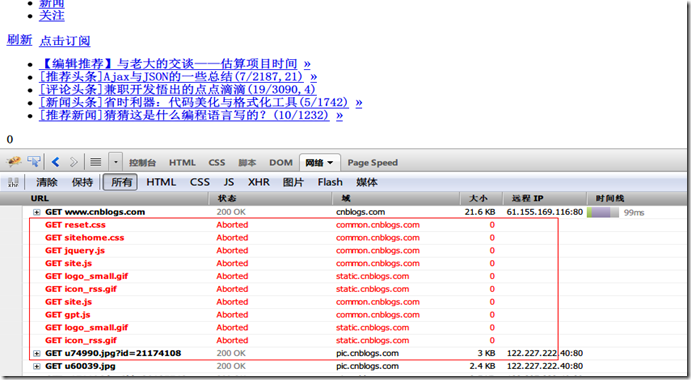691x380 pixels.
Task: Open Ajax与JSON的一些总结 article link
Action: pyautogui.click(x=171, y=77)
